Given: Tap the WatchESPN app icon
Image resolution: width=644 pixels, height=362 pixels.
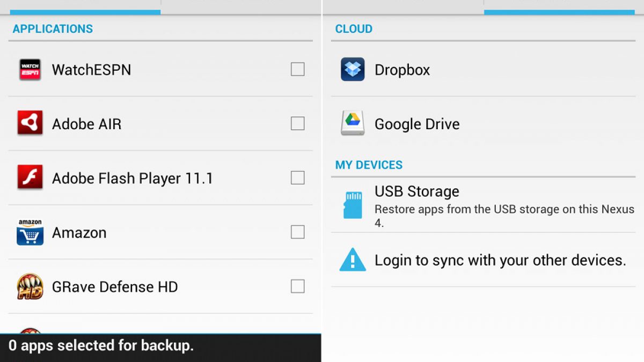Looking at the screenshot, I should 30,70.
